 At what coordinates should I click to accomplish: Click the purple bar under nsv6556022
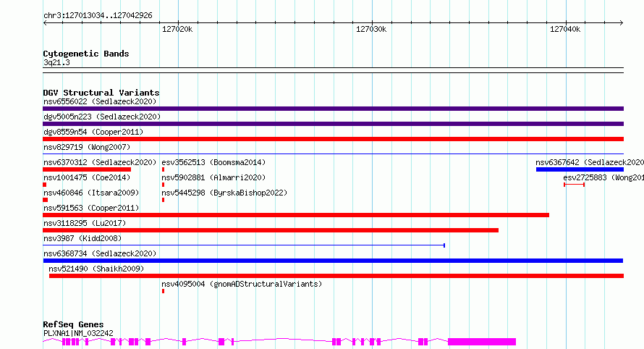[x=333, y=109]
